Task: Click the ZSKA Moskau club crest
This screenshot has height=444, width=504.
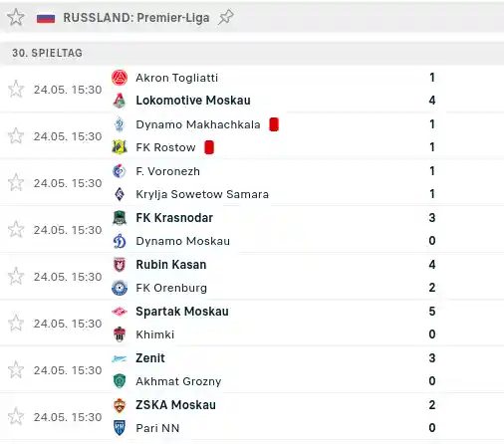Action: pos(120,405)
